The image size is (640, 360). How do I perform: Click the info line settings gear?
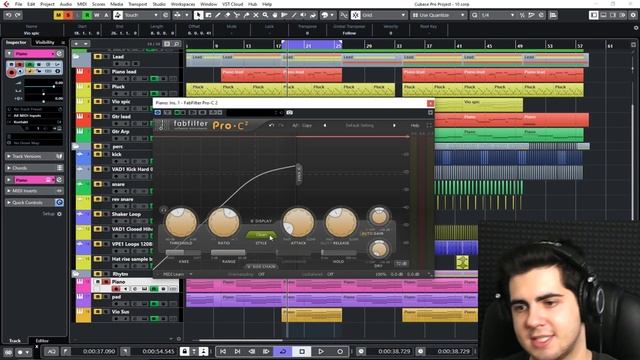(636, 28)
